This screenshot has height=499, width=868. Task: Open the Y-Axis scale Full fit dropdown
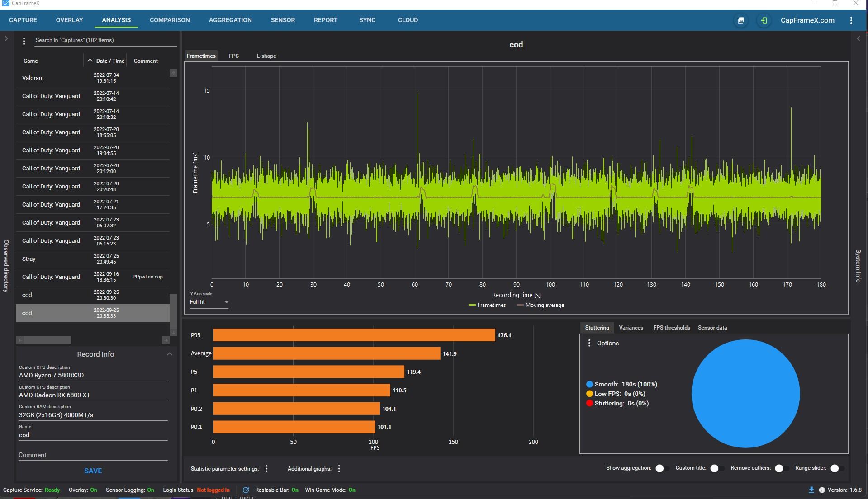(x=209, y=302)
